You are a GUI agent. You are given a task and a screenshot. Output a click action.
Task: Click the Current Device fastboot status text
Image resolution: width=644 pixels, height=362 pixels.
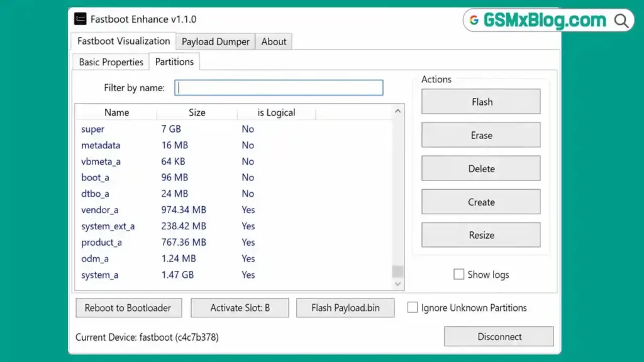click(x=147, y=337)
